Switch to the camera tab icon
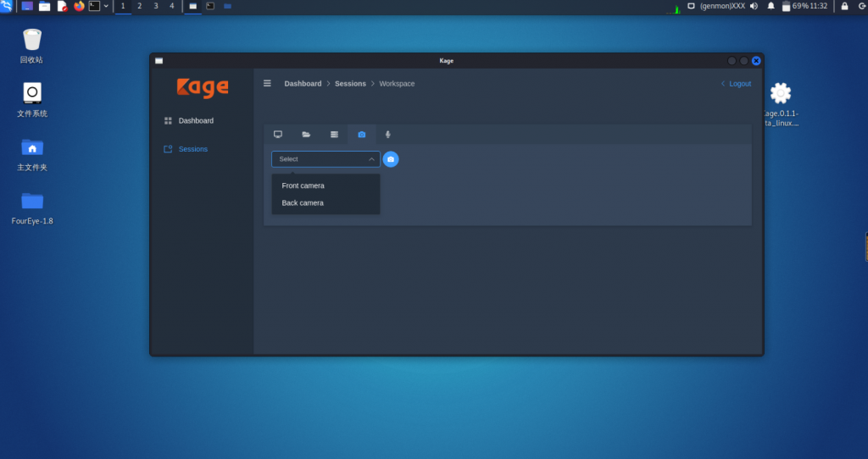The image size is (868, 459). click(x=362, y=135)
